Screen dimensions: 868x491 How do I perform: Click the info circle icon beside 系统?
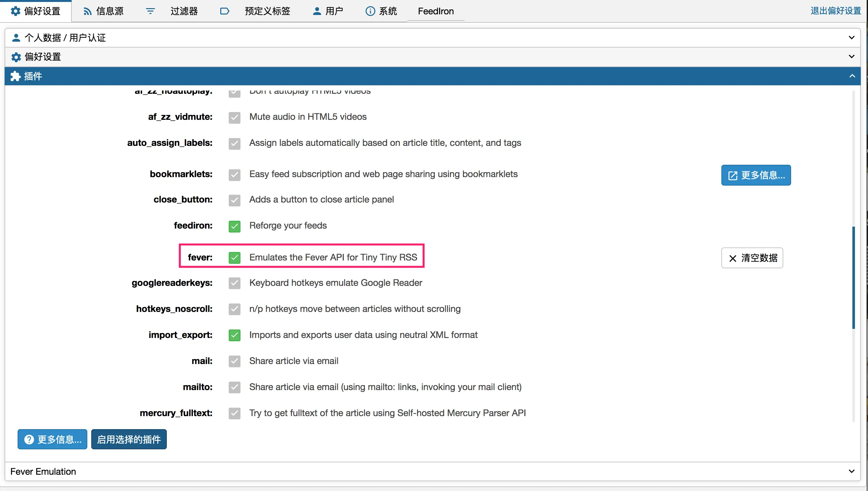[370, 11]
